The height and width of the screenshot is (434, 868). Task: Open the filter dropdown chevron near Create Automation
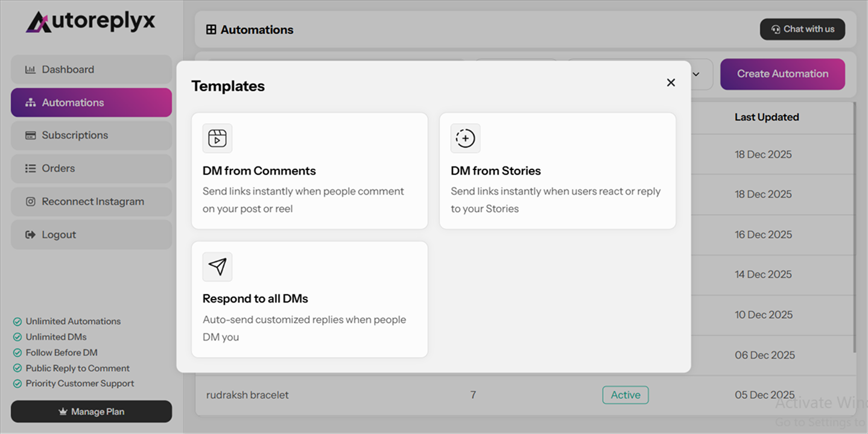[697, 74]
